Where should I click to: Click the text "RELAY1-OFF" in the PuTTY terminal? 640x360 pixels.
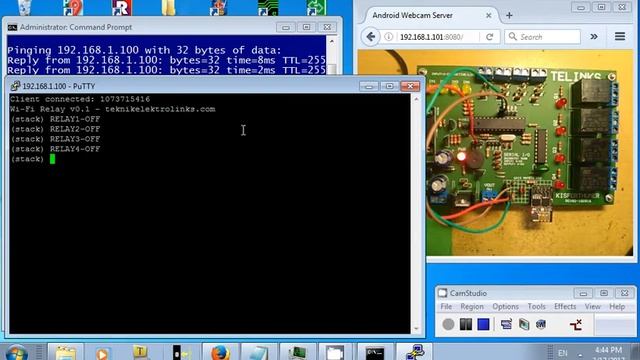click(x=75, y=119)
